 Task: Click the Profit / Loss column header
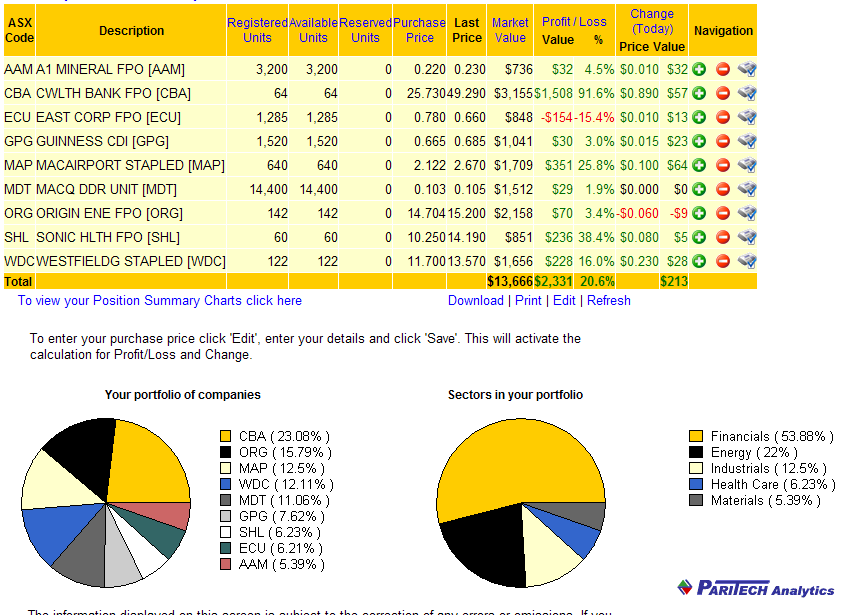tap(574, 22)
